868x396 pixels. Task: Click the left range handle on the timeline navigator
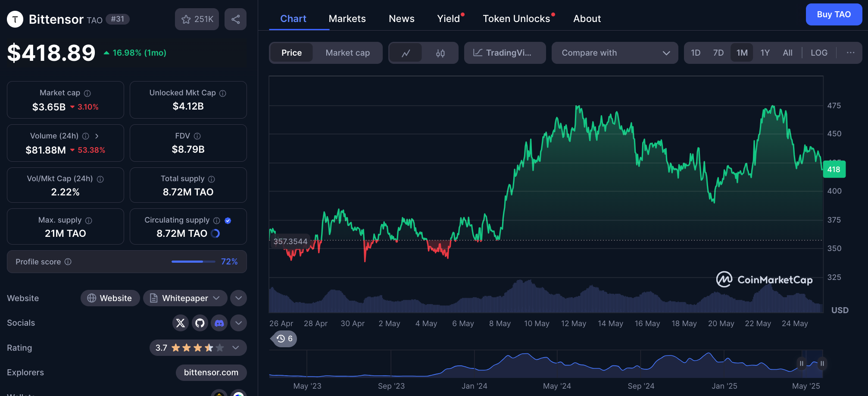[801, 363]
